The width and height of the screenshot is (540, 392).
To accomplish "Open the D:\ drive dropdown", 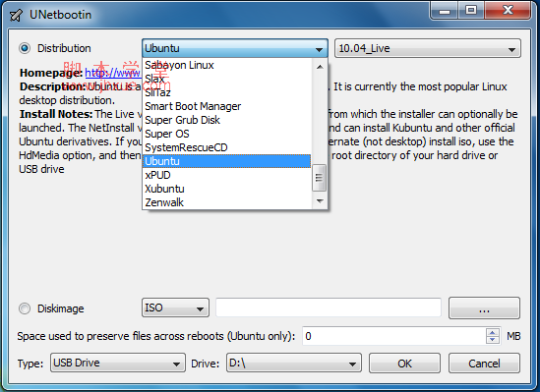I will 294,363.
